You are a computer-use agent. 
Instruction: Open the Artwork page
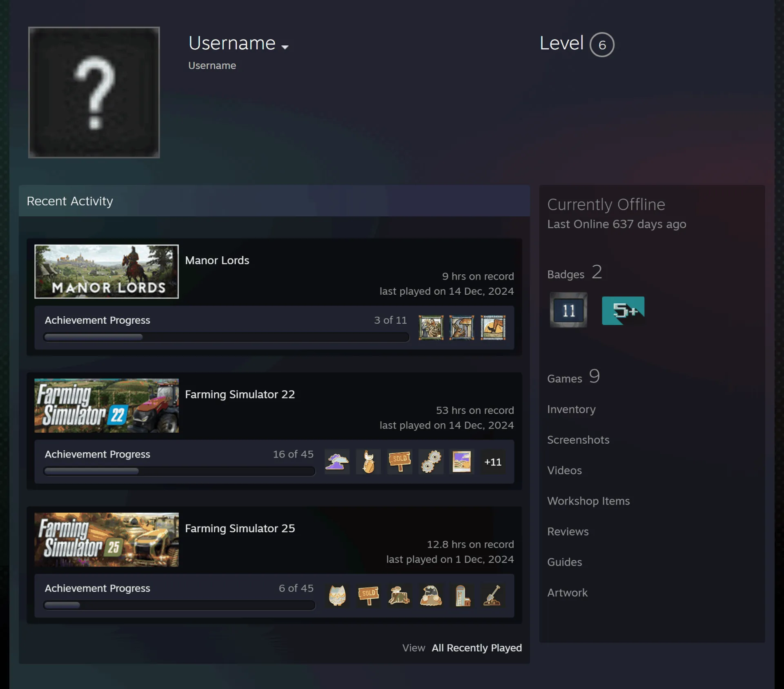tap(567, 593)
